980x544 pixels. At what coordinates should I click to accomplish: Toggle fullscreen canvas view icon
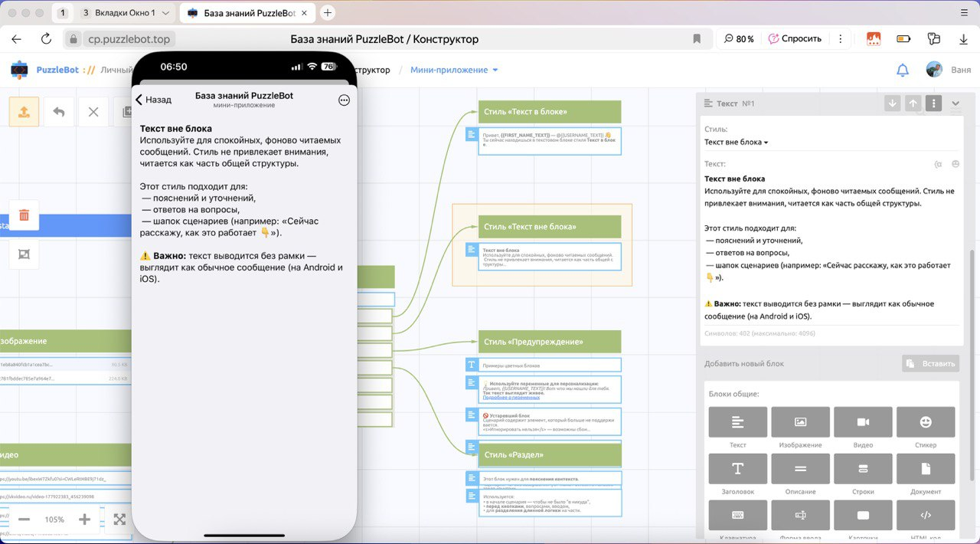pyautogui.click(x=119, y=519)
